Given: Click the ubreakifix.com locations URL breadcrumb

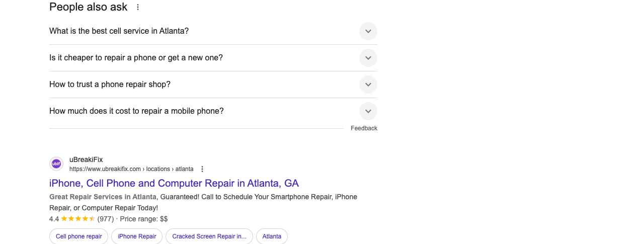Looking at the screenshot, I should coord(131,169).
